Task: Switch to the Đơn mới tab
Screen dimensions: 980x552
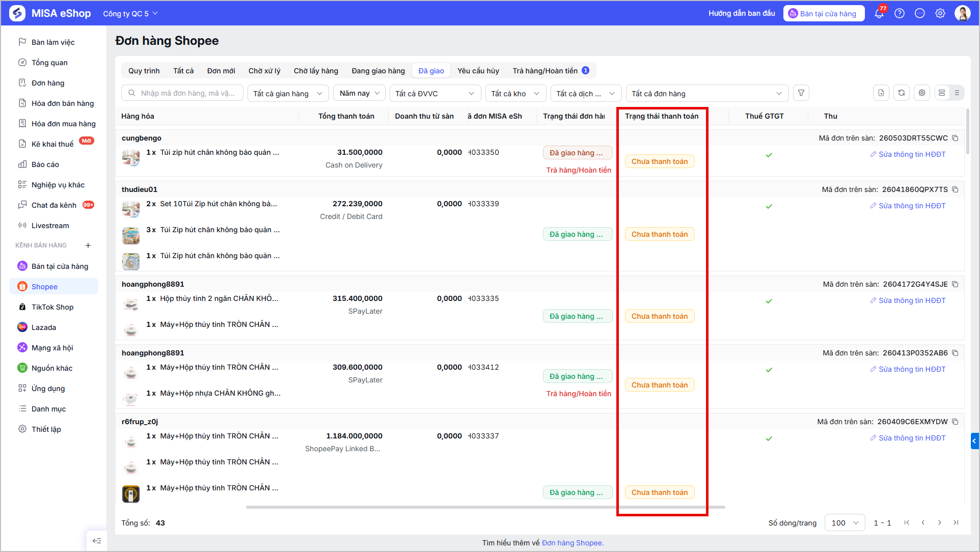Action: pyautogui.click(x=221, y=71)
